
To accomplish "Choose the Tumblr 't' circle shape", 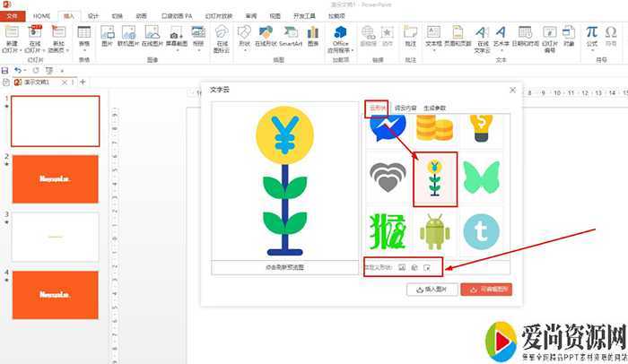I will (x=481, y=230).
